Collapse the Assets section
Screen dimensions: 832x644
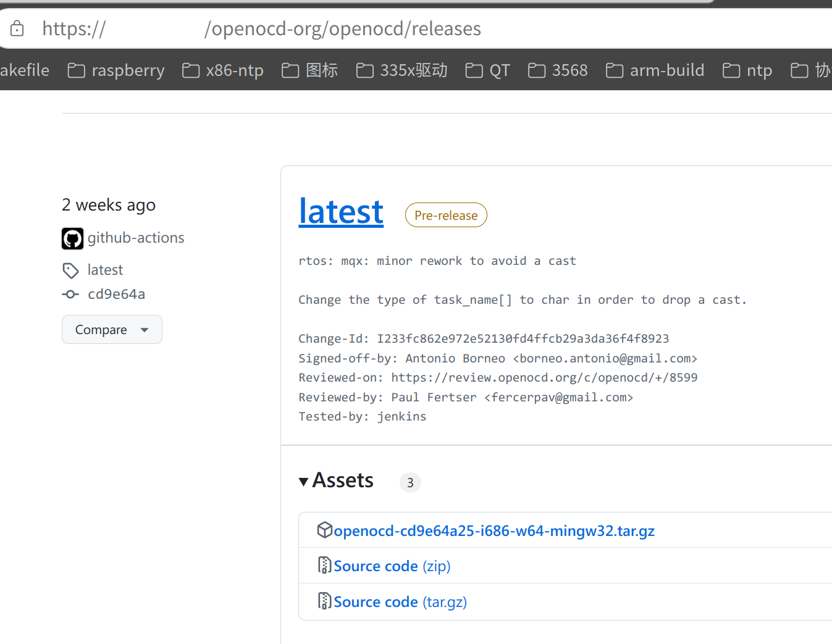click(336, 480)
